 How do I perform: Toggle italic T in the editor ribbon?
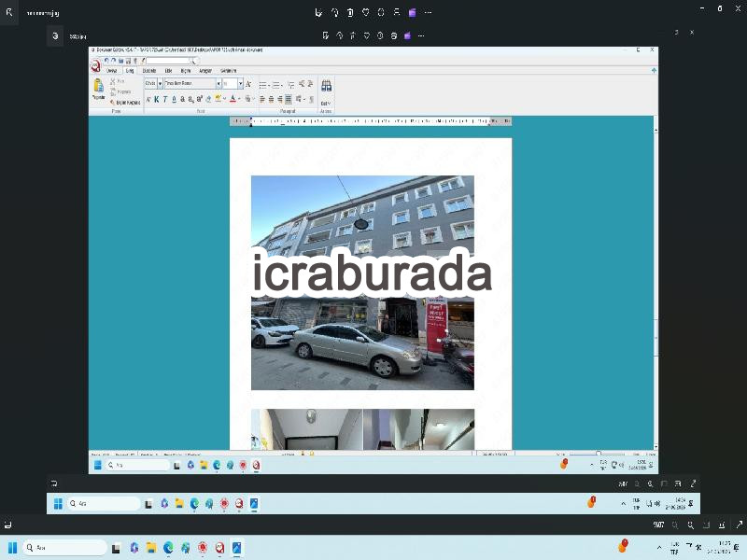click(x=165, y=99)
